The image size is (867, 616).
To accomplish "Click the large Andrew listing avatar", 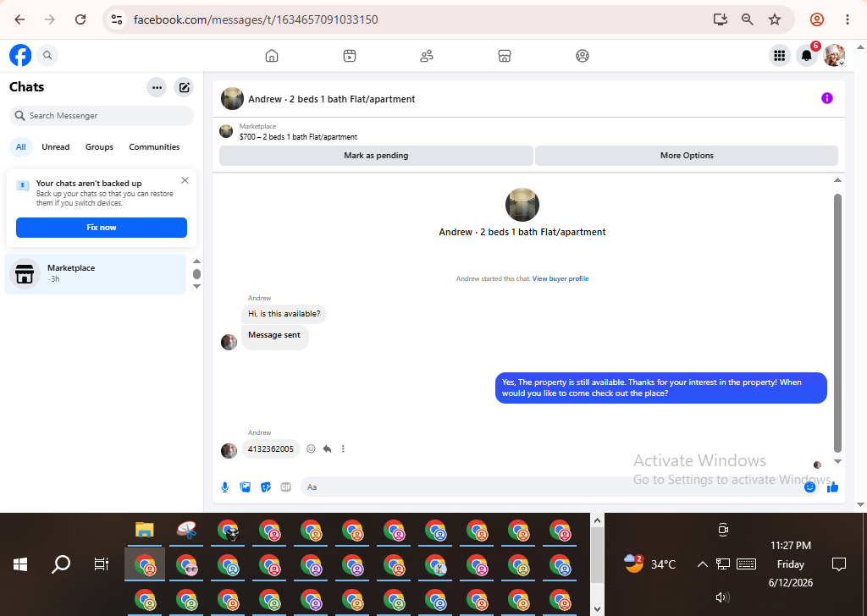I will point(522,205).
